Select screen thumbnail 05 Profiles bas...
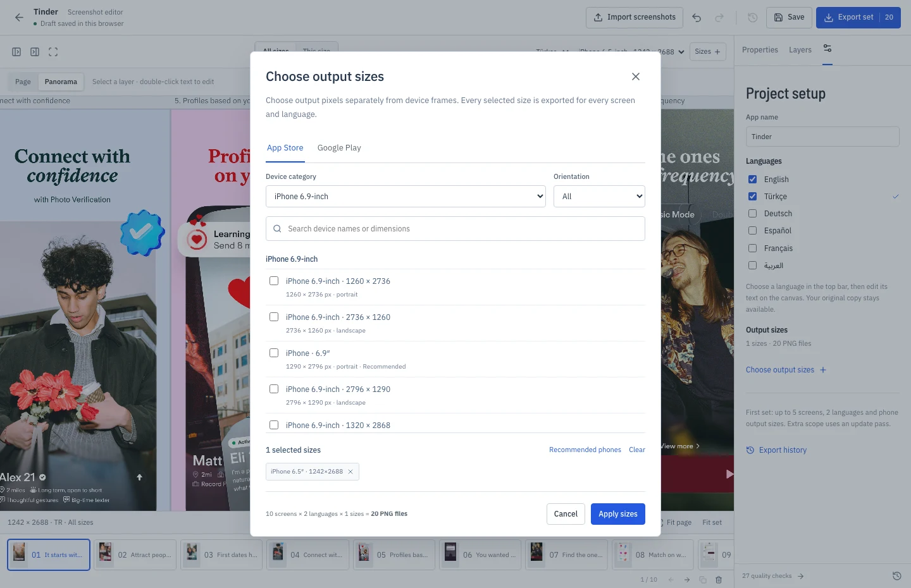 pyautogui.click(x=394, y=555)
